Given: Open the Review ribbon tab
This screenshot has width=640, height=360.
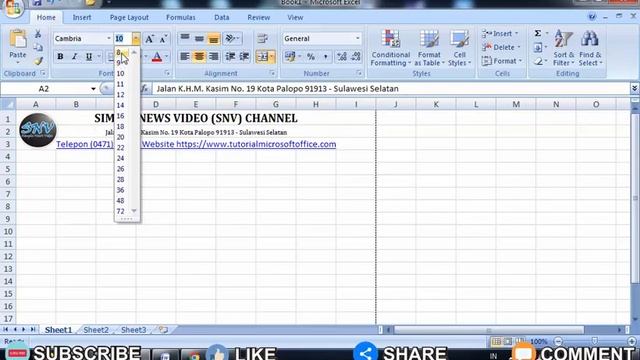Looking at the screenshot, I should [258, 18].
